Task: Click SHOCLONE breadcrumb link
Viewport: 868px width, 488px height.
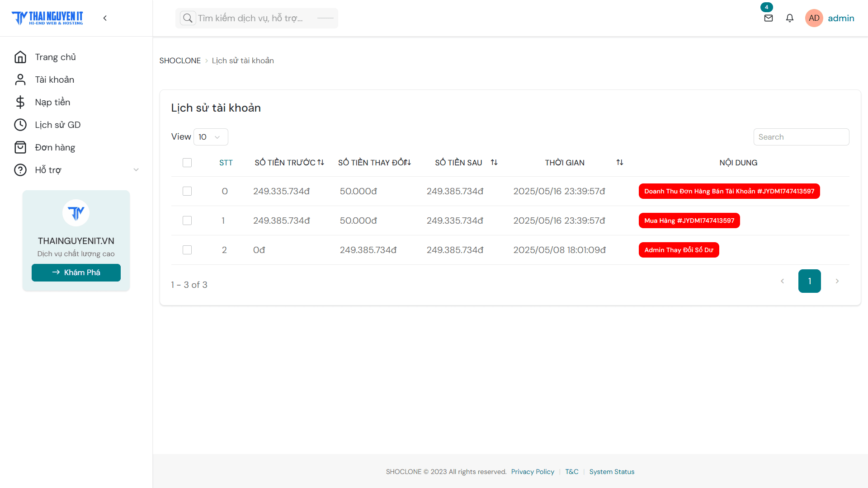Action: (180, 61)
